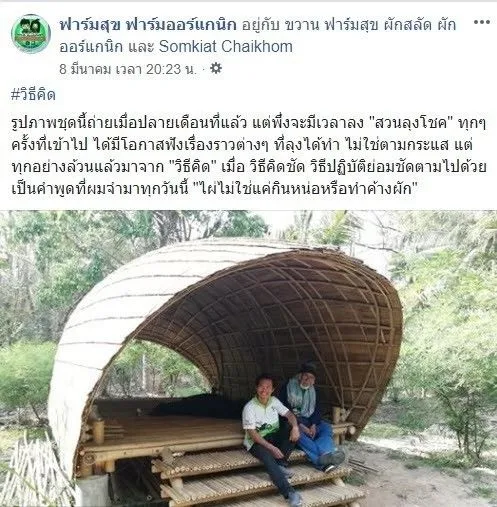This screenshot has height=507, width=497.
Task: Click the post paragraph starting with รูปภาพชุดนี้
Action: 248,156
